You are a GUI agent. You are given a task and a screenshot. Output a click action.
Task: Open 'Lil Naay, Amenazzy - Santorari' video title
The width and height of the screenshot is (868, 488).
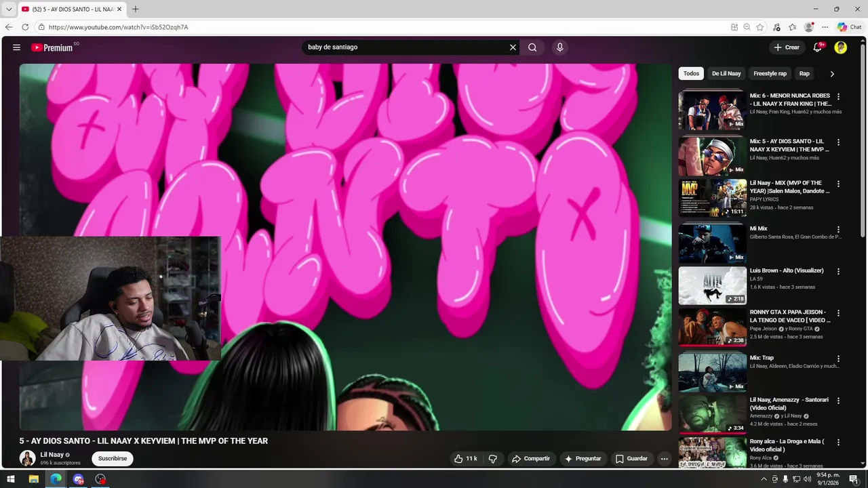point(789,404)
